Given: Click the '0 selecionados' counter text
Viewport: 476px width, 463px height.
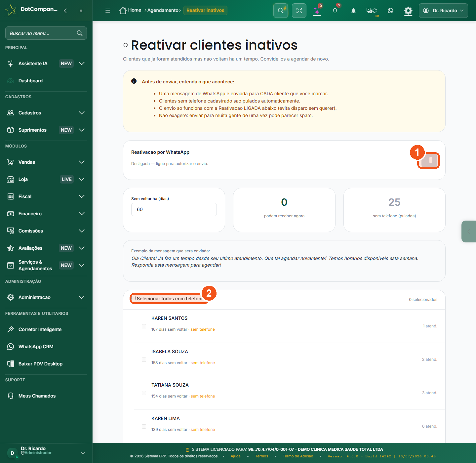Looking at the screenshot, I should point(423,300).
